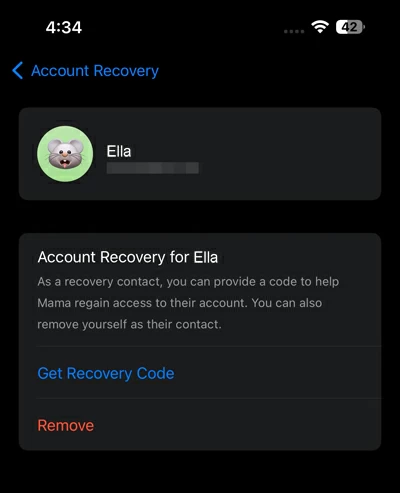Viewport: 400px width, 493px height.
Task: Select the Ella contact name
Action: [119, 151]
